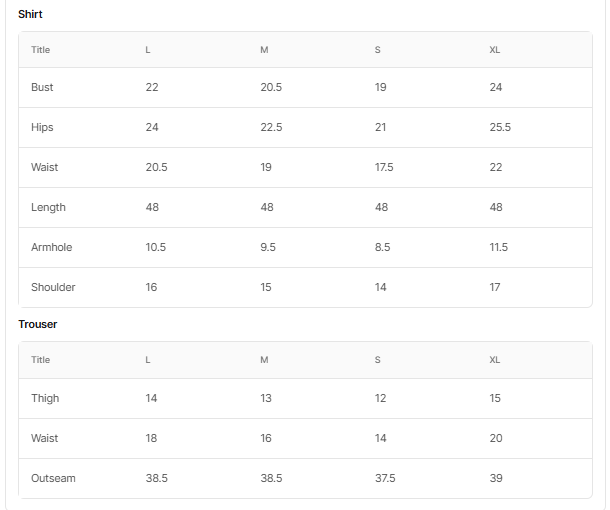Click the Length row label
Viewport: 610px width, 510px height.
coord(48,208)
